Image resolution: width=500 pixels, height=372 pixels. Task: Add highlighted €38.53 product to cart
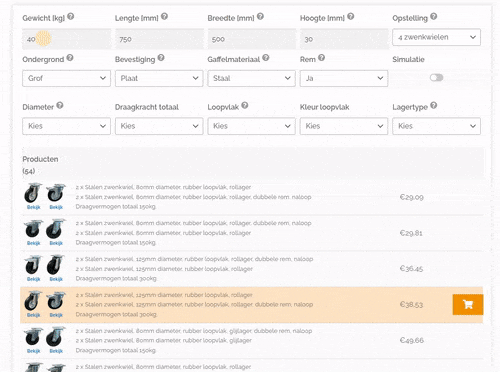coord(468,304)
